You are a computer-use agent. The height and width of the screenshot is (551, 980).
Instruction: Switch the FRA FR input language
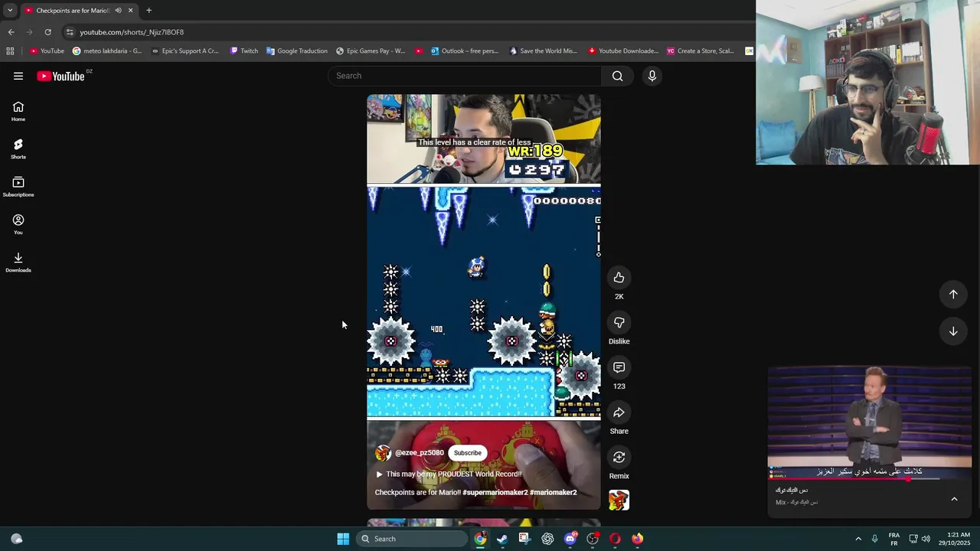click(x=894, y=539)
